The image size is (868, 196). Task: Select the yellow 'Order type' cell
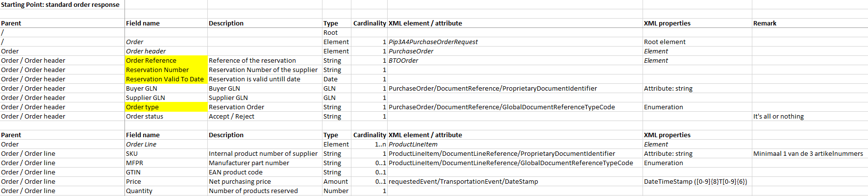tap(142, 107)
